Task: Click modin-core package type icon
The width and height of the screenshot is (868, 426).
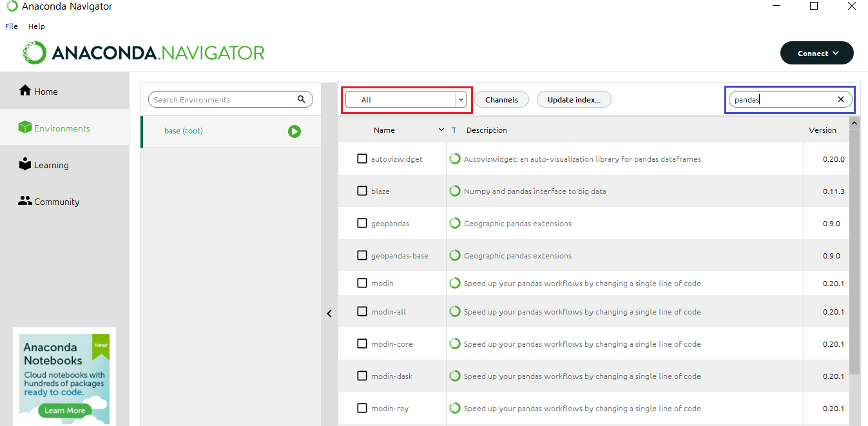Action: point(455,344)
